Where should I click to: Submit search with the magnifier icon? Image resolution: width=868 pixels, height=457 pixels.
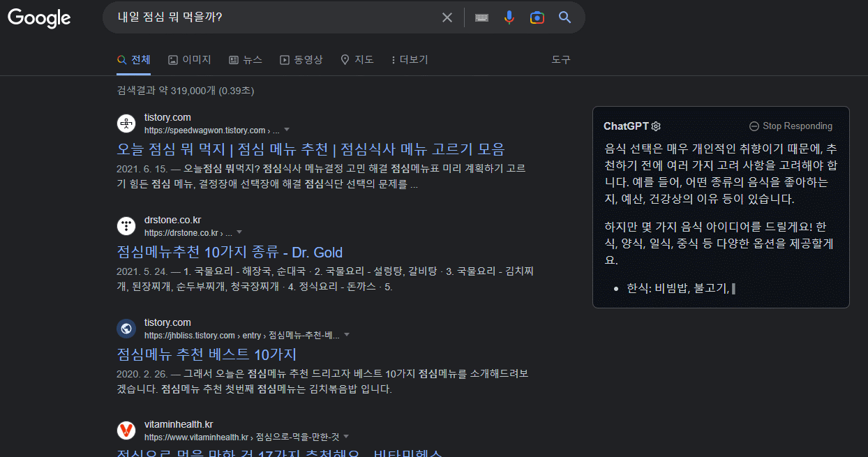565,17
